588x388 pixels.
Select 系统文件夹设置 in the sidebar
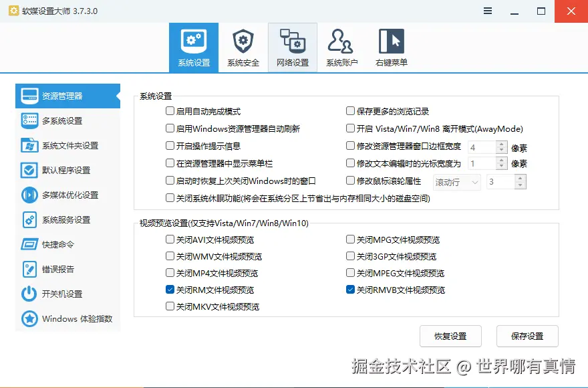click(68, 145)
